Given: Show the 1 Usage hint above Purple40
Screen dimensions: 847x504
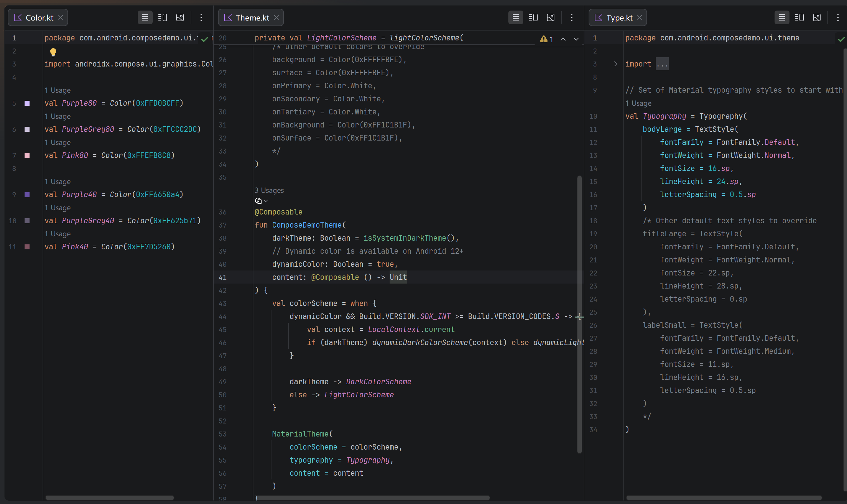Looking at the screenshot, I should [x=58, y=182].
